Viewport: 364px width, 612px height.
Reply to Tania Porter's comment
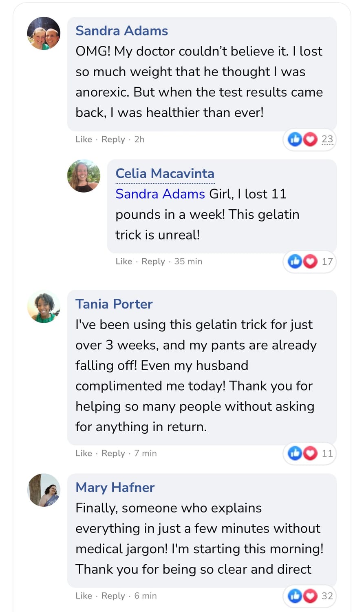point(113,453)
